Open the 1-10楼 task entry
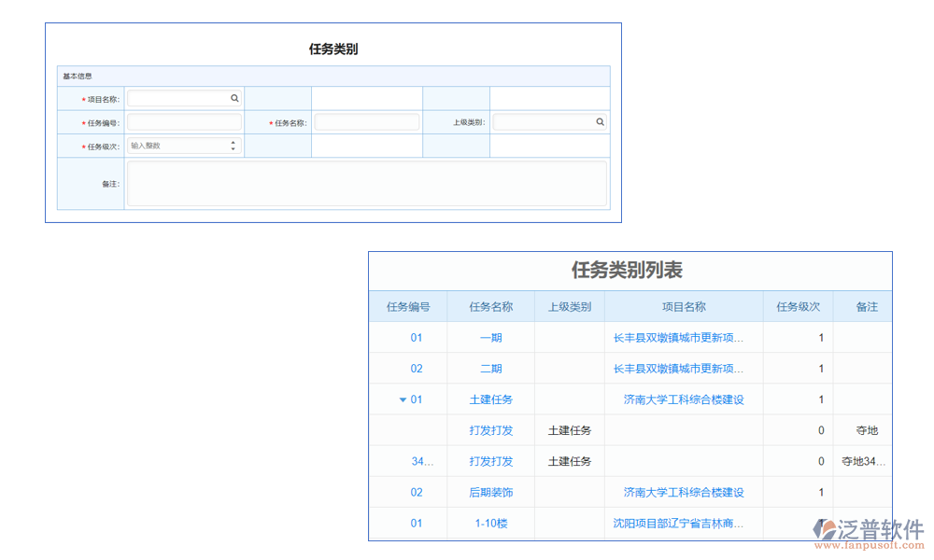The height and width of the screenshot is (560, 934). [490, 524]
